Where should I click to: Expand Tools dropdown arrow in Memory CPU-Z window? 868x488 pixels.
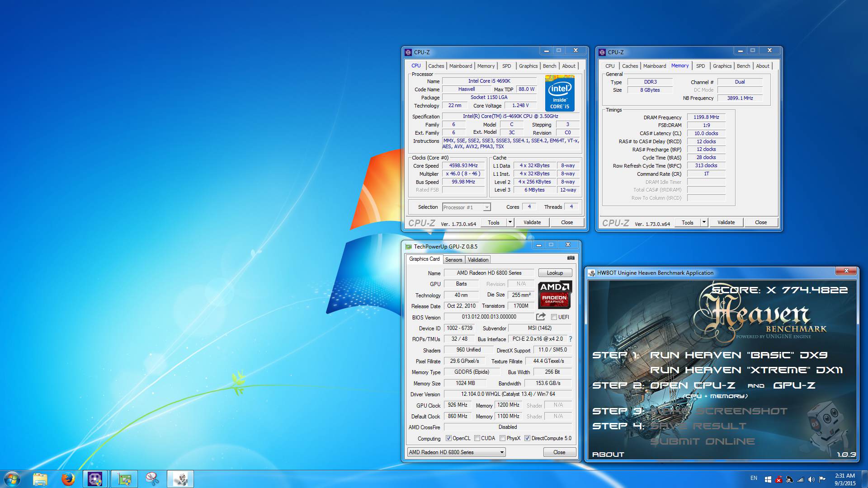[x=704, y=222]
